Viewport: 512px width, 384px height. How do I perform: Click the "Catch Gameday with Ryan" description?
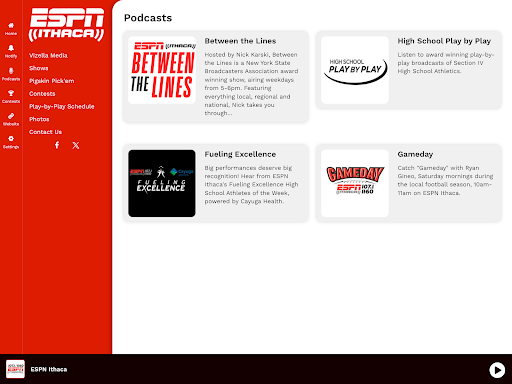[x=445, y=180]
